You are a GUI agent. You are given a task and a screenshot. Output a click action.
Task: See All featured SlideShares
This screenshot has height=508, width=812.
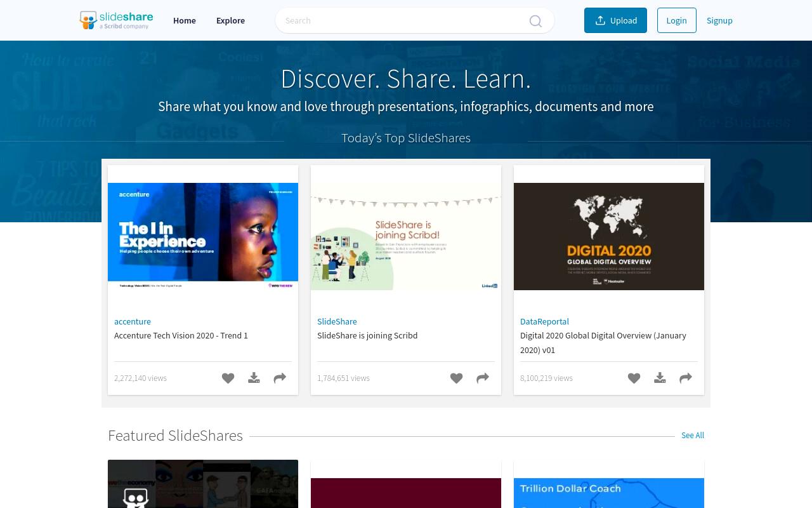pos(693,435)
